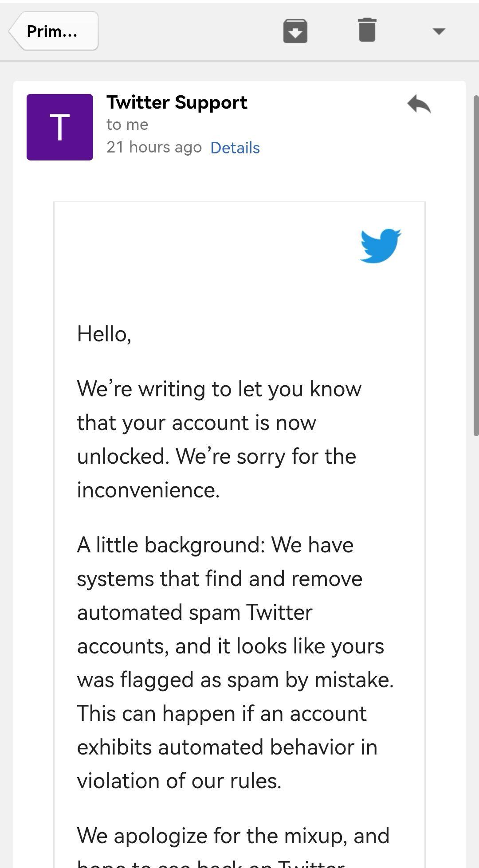Select the Twitter Support sender name
The image size is (479, 868).
coord(177,102)
